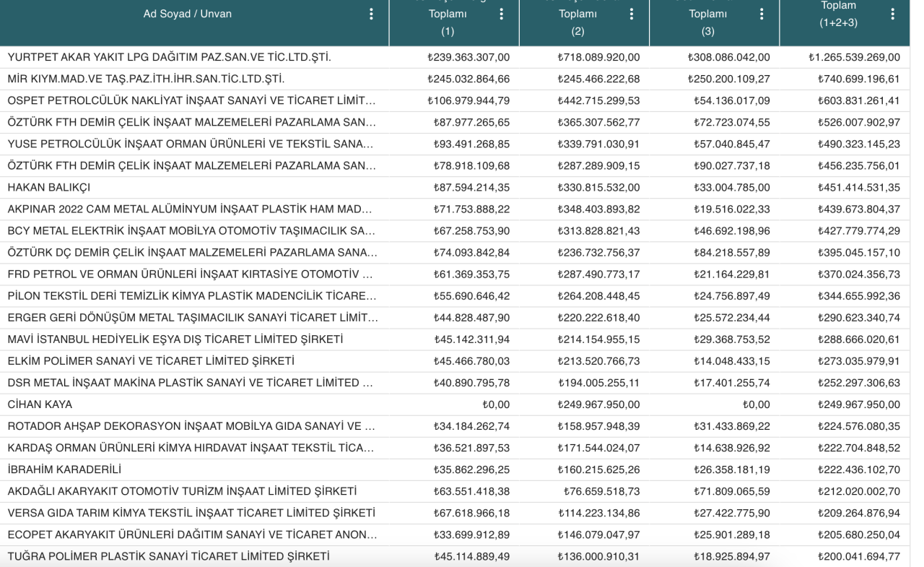Click the ₺308.086.042,00 value cell
The image size is (924, 567).
pos(728,57)
